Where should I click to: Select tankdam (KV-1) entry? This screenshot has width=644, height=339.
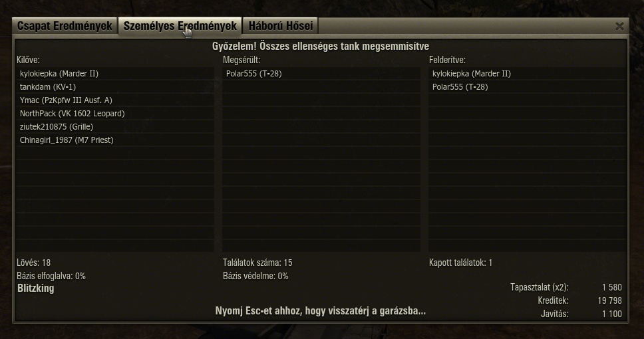[x=115, y=87]
